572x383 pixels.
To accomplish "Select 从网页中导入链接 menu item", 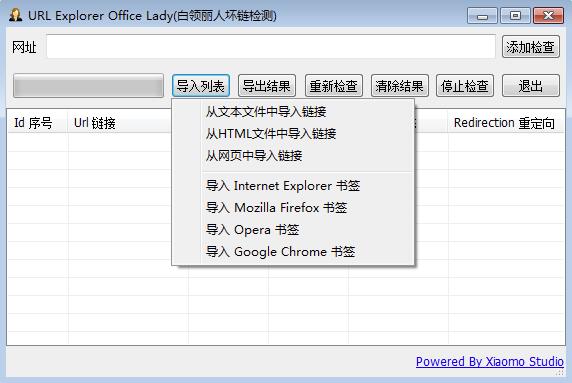I will [x=293, y=155].
